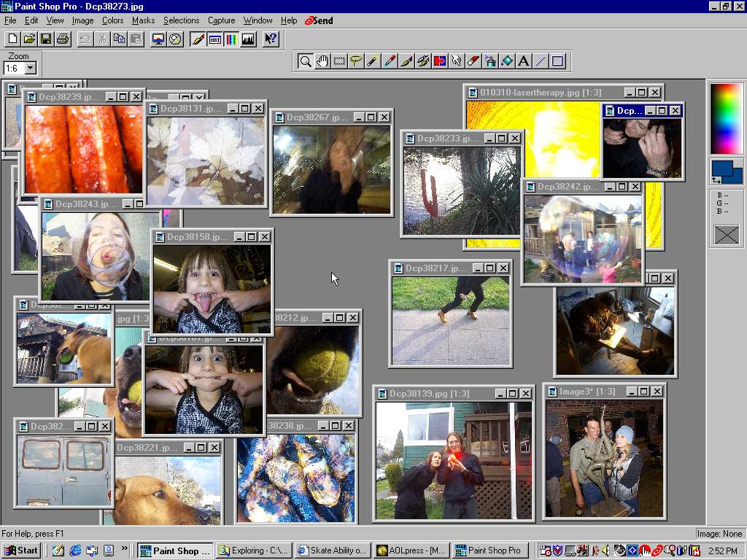Pick the Eyedropper tool
This screenshot has width=747, height=560.
390,61
